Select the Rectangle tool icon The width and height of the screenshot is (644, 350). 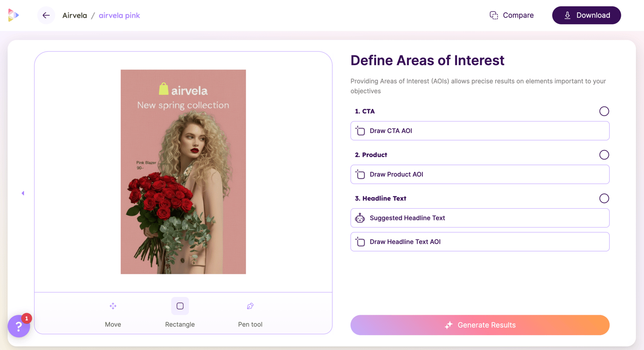[180, 306]
